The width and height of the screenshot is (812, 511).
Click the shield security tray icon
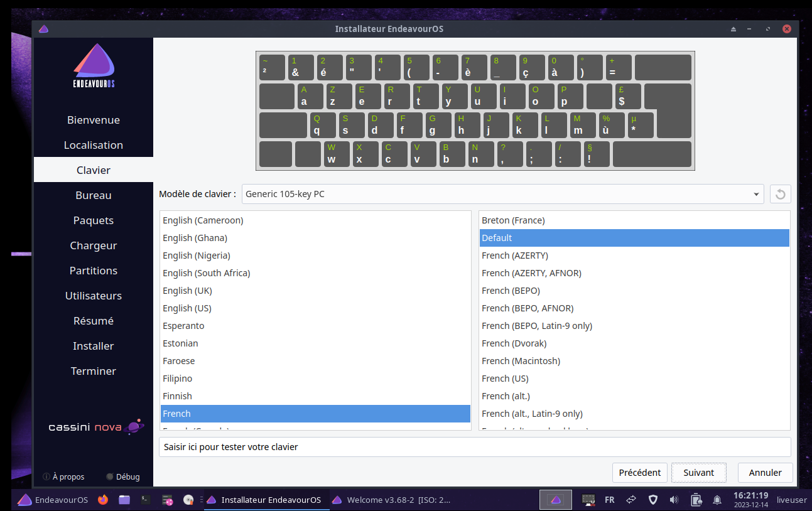652,500
